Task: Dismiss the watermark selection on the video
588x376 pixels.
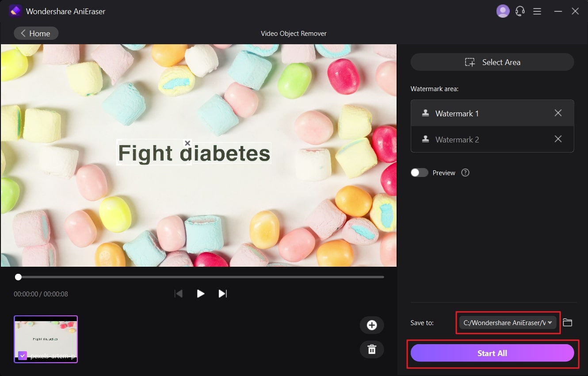Action: 187,143
